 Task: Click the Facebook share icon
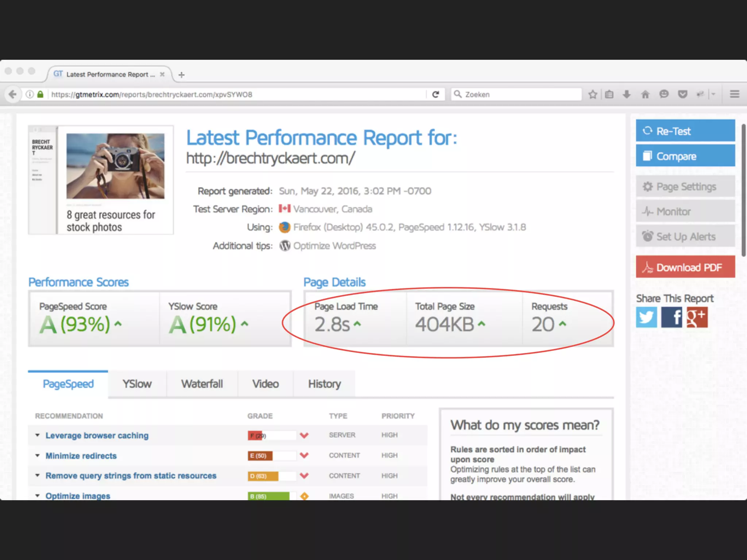pos(671,317)
